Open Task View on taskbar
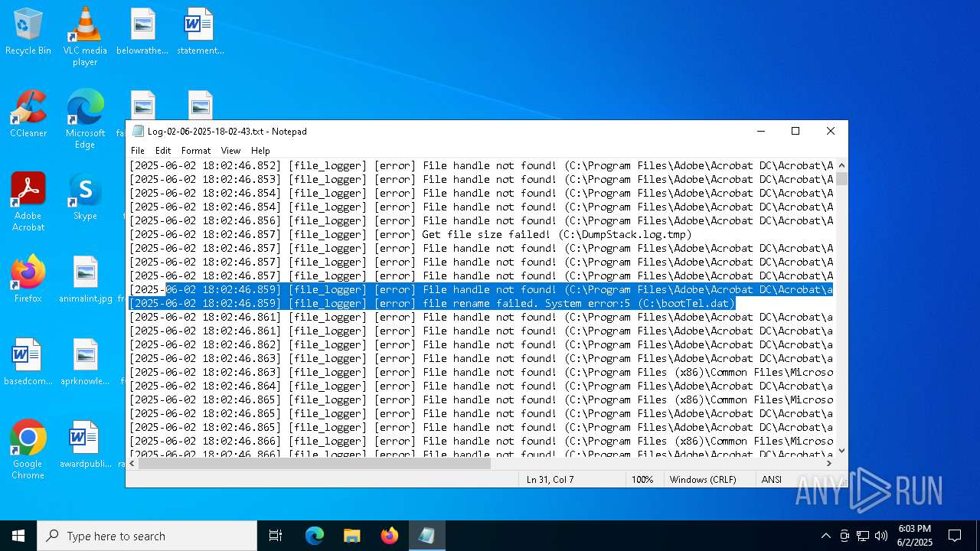The width and height of the screenshot is (980, 551). [x=276, y=536]
